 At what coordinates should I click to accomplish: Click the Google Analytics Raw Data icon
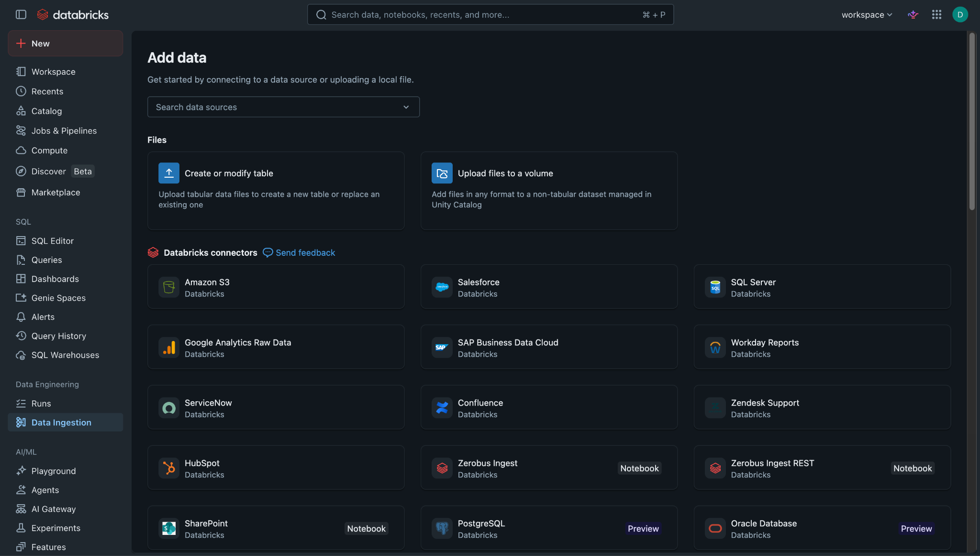click(169, 348)
